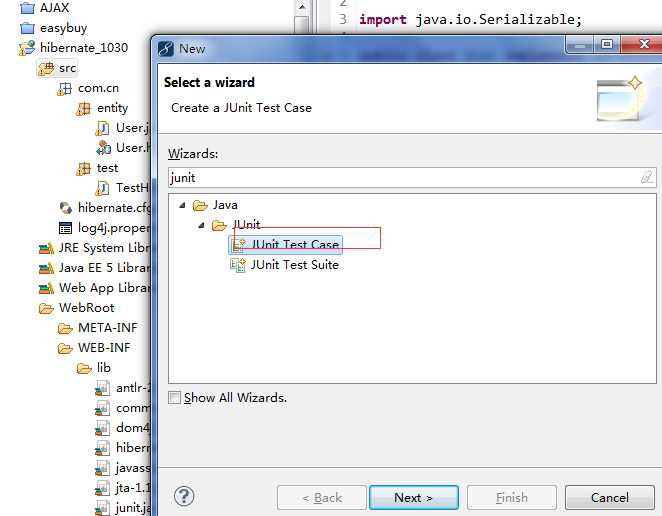Select the AJAX project folder icon
Viewport: 662px width, 516px height.
(27, 8)
